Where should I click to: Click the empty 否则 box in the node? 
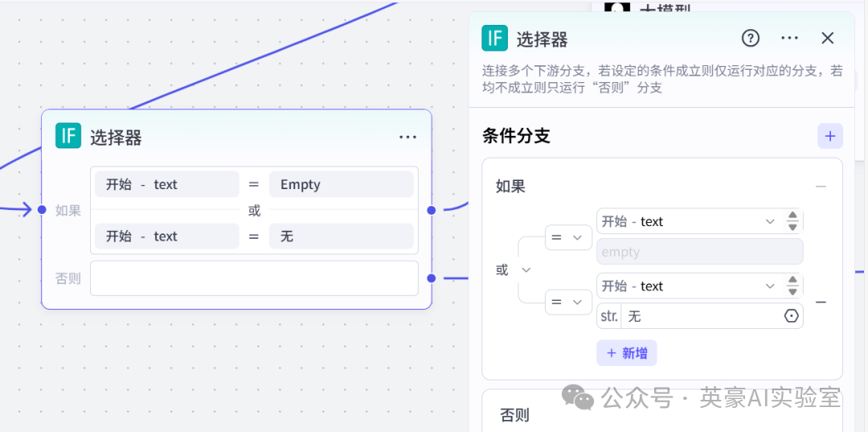tap(254, 278)
